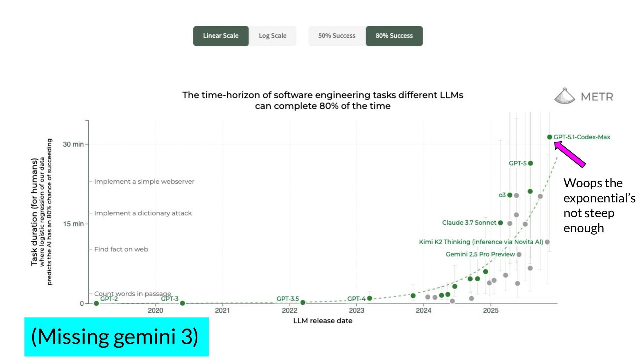Click the 'Implement a dictionary attack' annotation
Image resolution: width=644 pixels, height=362 pixels.
click(x=143, y=213)
